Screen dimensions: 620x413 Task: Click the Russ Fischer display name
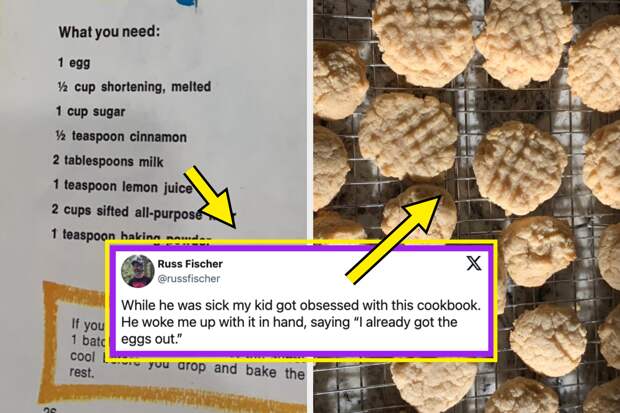point(190,264)
